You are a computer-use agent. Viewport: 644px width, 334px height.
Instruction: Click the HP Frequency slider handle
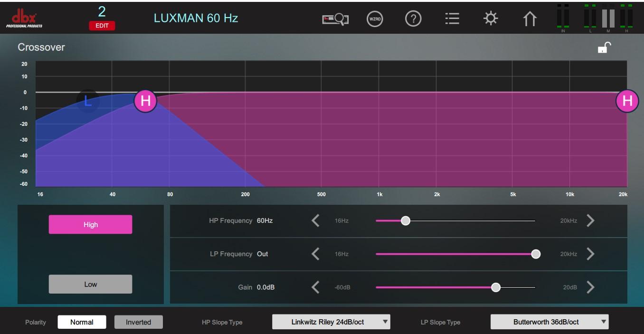coord(405,220)
